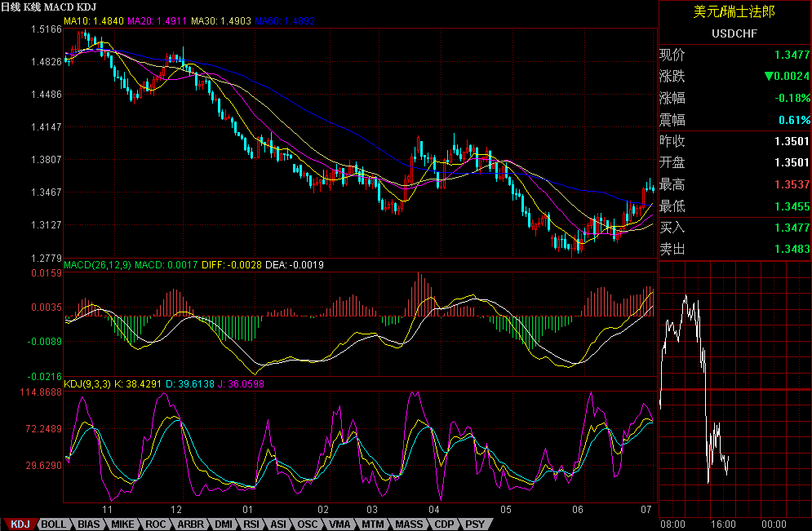Click the 美元/瑞士法郎 pair name

point(734,12)
